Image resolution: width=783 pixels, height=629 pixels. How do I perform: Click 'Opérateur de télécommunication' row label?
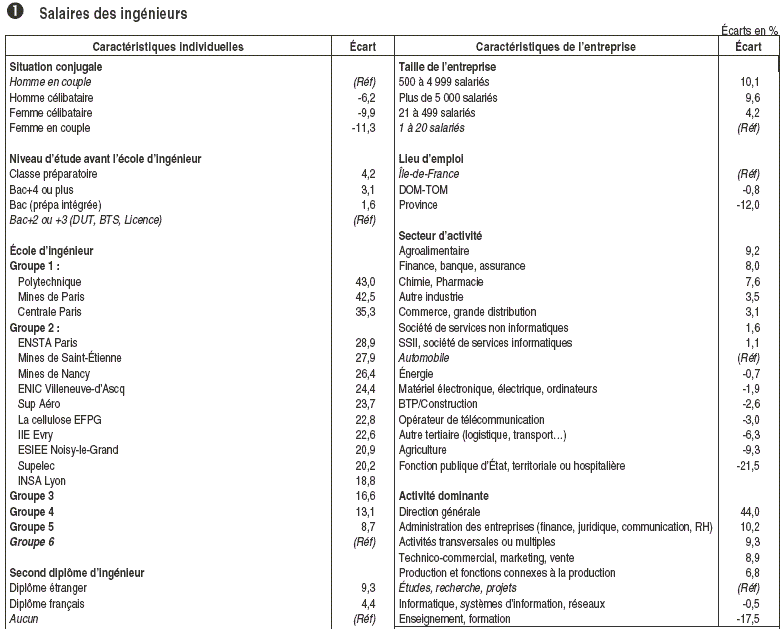(471, 420)
